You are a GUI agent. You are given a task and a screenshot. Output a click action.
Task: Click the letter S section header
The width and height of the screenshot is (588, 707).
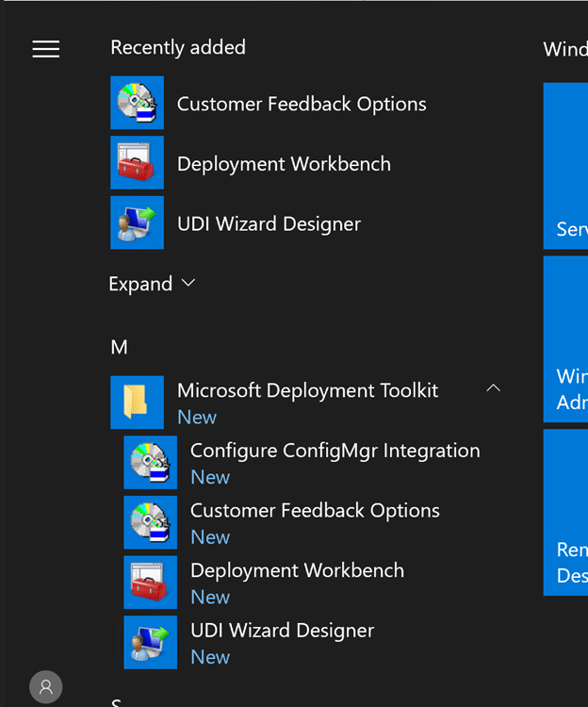click(x=116, y=702)
